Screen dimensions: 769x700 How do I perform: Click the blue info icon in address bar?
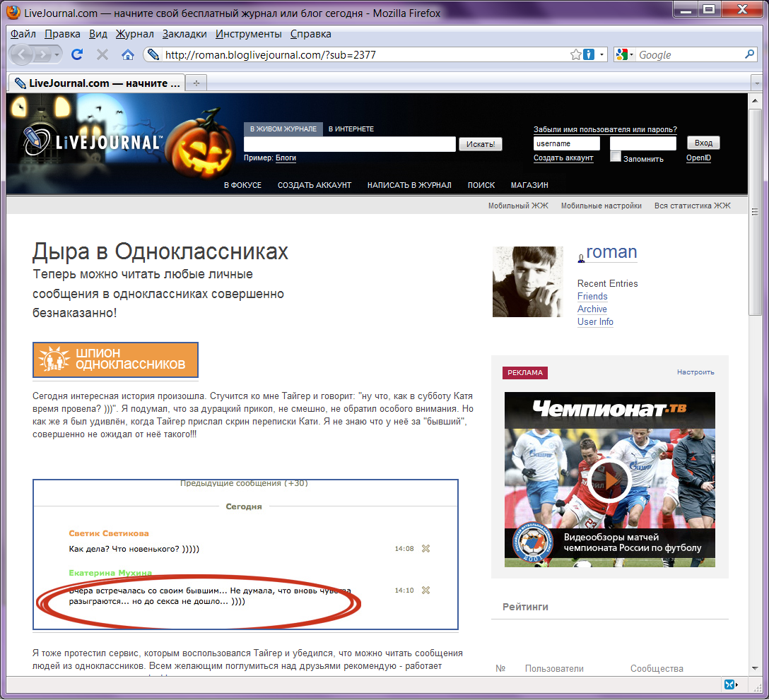click(x=589, y=54)
